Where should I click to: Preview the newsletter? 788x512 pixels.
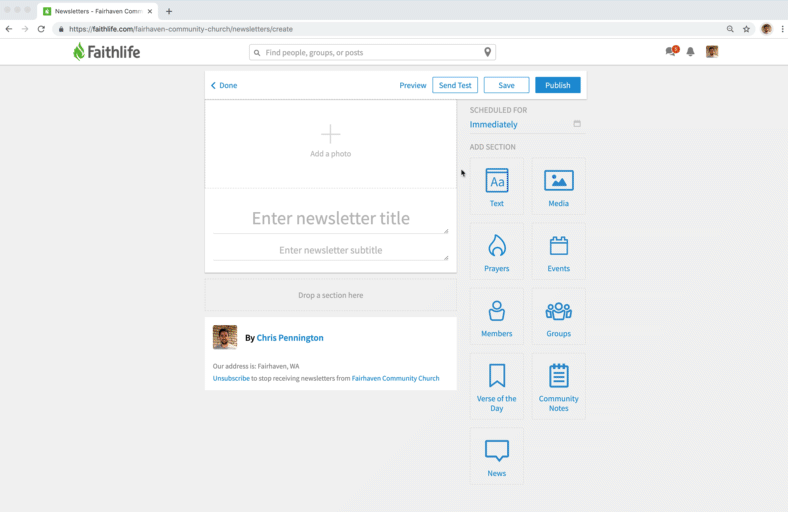[x=413, y=85]
